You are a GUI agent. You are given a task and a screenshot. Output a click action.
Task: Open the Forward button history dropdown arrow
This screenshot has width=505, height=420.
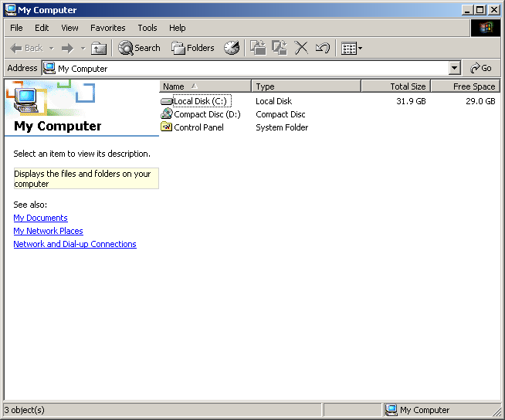[x=83, y=48]
